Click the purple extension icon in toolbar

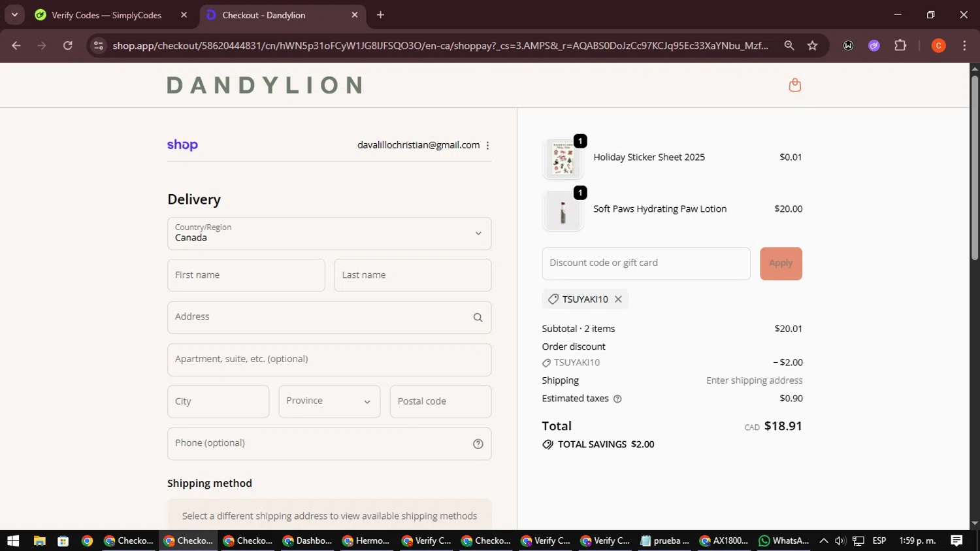874,46
